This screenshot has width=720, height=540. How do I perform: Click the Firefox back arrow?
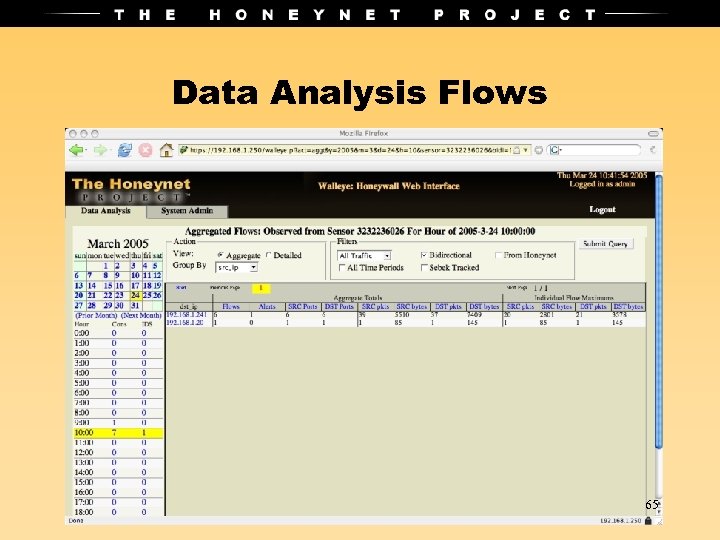76,150
